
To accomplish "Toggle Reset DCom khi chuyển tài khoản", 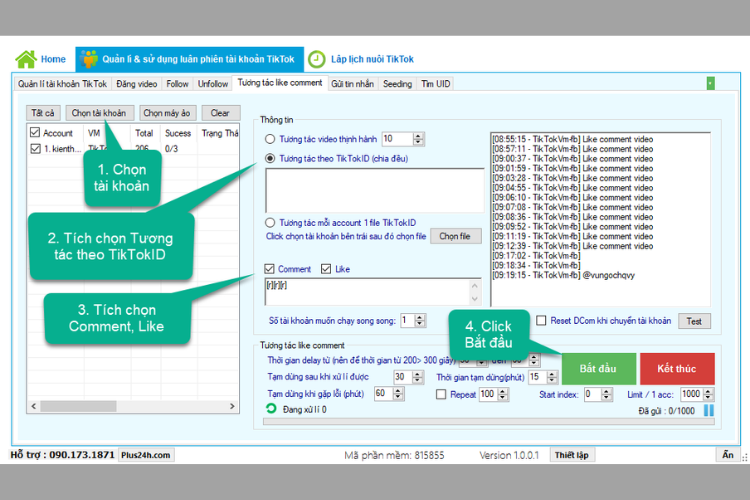I will [x=541, y=320].
